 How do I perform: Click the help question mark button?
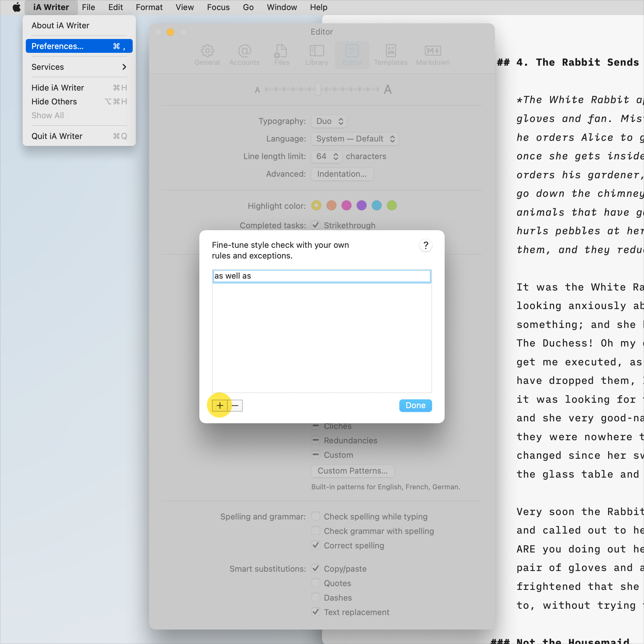point(426,245)
